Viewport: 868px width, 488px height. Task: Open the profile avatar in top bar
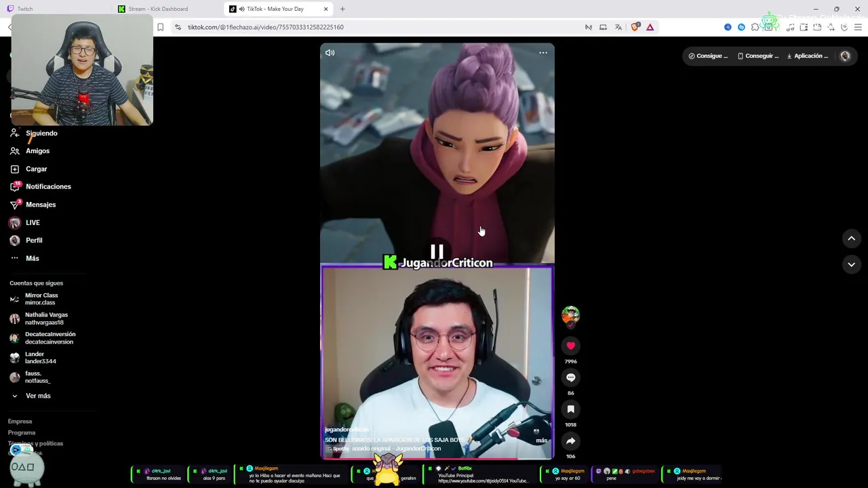845,56
